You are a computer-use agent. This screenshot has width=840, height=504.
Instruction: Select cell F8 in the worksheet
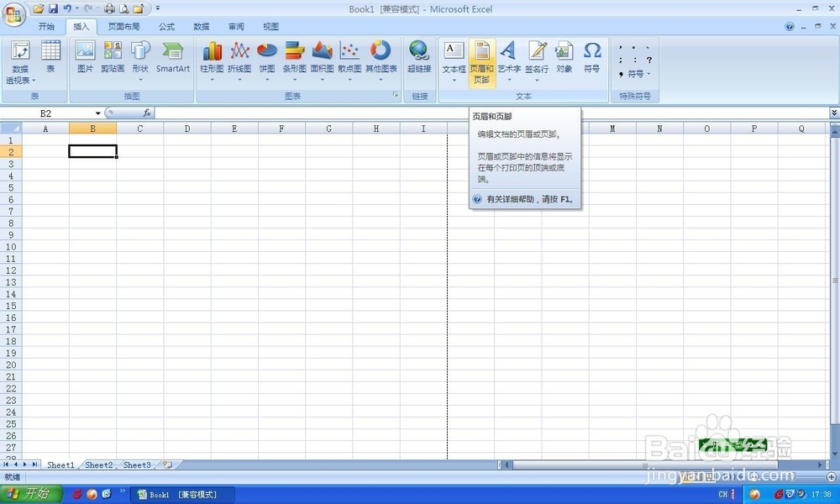click(x=281, y=223)
